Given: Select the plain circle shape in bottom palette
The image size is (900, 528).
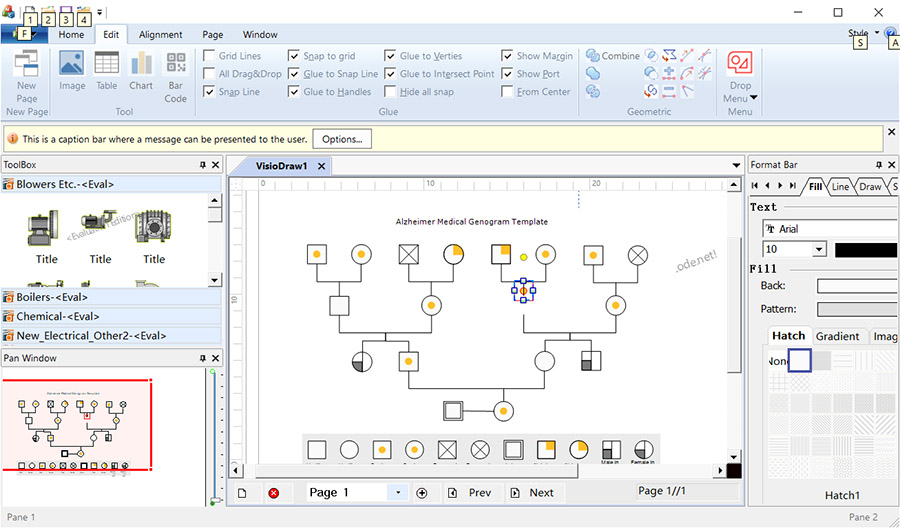Looking at the screenshot, I should click(x=349, y=450).
